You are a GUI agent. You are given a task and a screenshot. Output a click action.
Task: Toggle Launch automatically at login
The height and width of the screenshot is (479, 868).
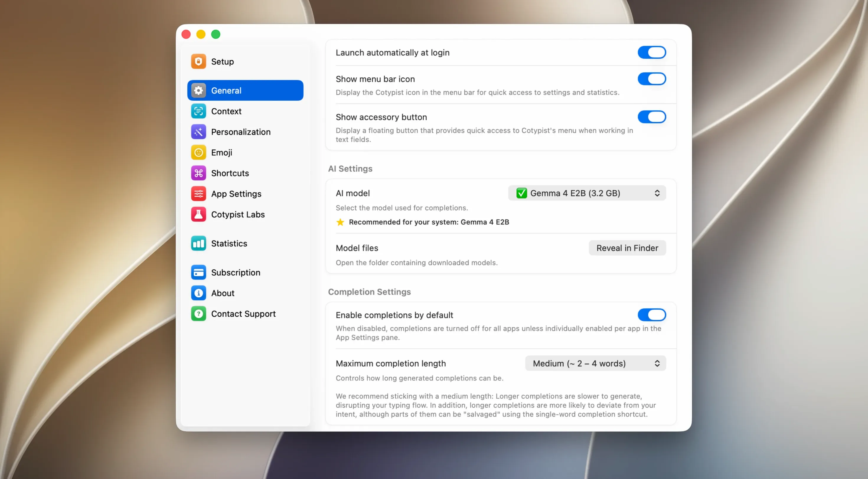coord(651,53)
